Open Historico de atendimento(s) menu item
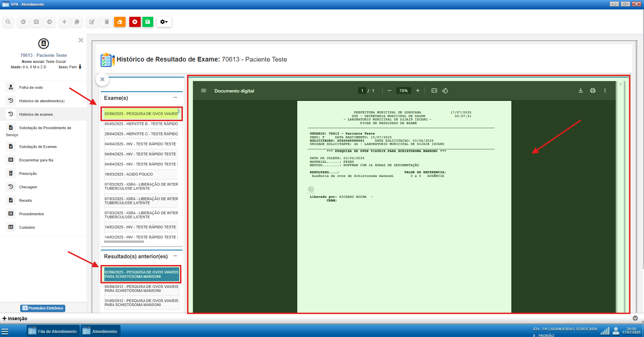Viewport: 644px width, 337px height. tap(42, 101)
